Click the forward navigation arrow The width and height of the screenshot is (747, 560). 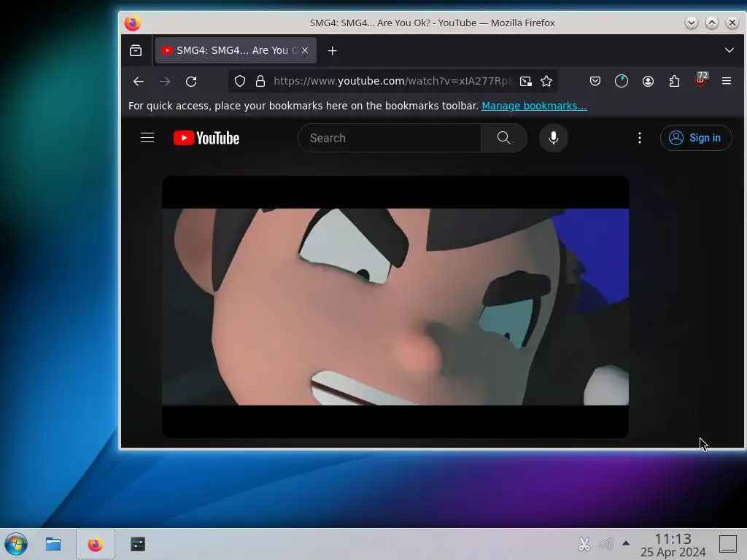click(165, 82)
